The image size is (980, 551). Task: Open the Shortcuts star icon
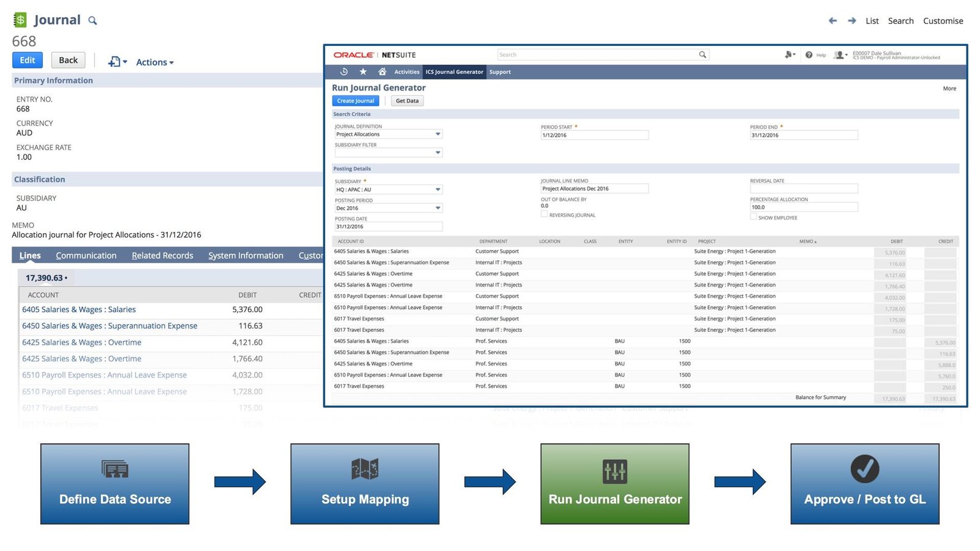point(363,72)
